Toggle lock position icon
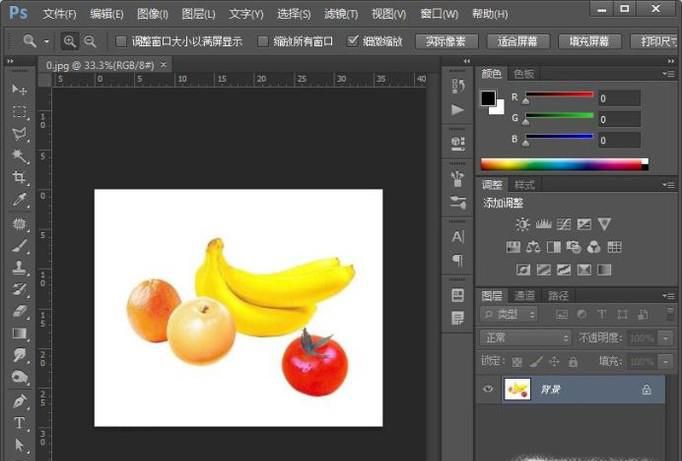The image size is (682, 461). point(555,361)
